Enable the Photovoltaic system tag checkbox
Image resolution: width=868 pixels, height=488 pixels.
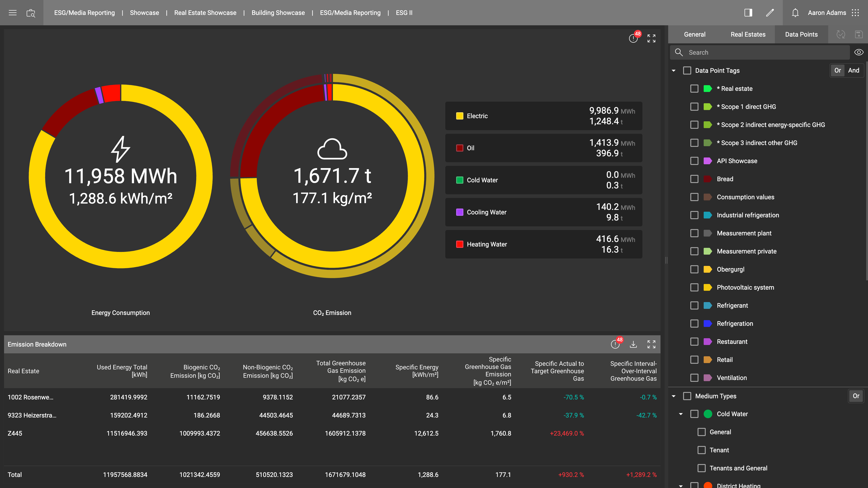694,287
